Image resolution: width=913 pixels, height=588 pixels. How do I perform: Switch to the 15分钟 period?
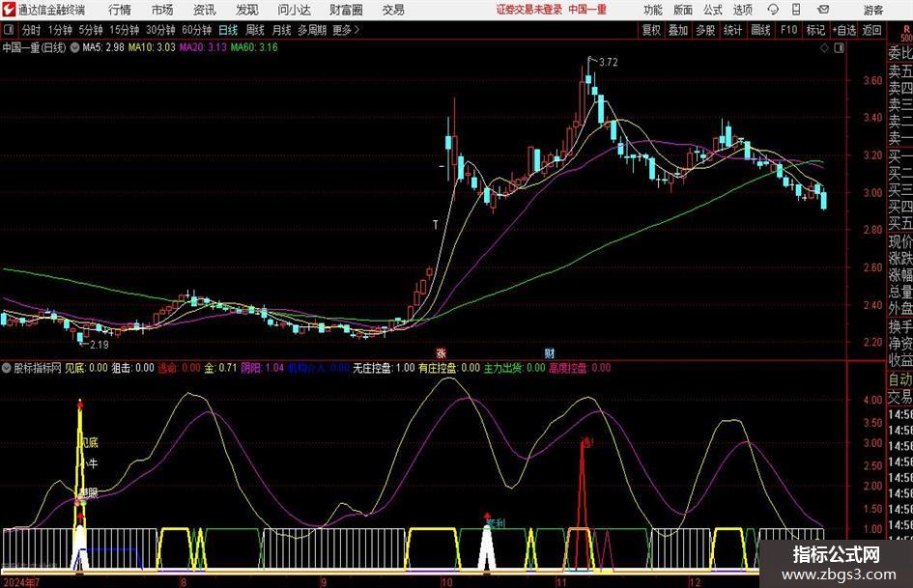point(124,30)
